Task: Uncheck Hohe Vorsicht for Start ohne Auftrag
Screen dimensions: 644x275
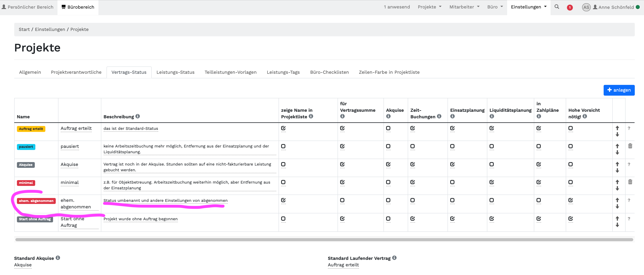Action: pyautogui.click(x=571, y=219)
